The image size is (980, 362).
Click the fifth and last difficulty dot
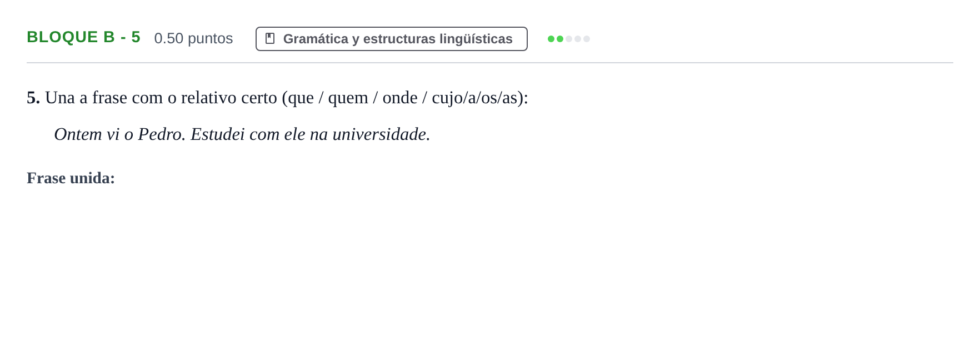(x=587, y=39)
